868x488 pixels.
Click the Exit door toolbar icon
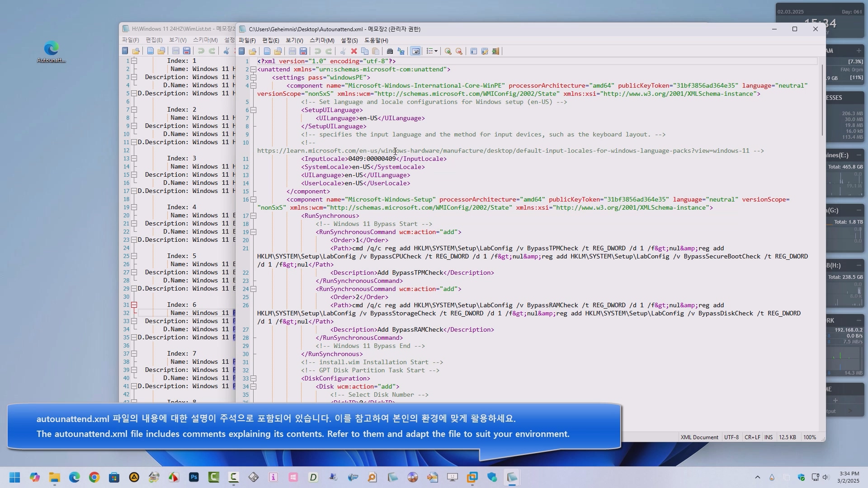pyautogui.click(x=496, y=52)
